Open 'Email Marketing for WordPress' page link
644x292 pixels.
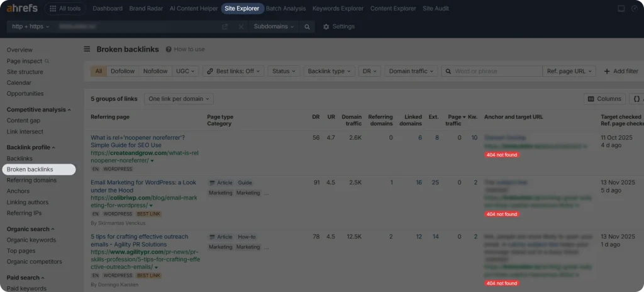click(143, 186)
